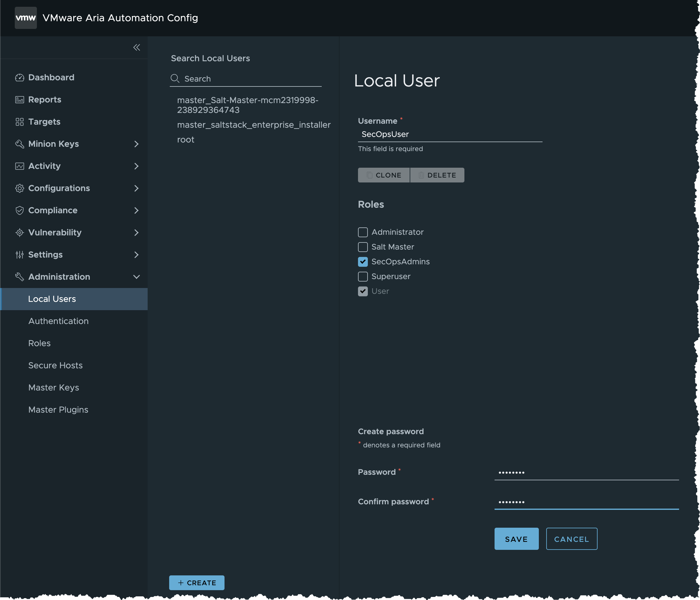The image size is (700, 600).
Task: Enable the Administrator role checkbox
Action: pyautogui.click(x=363, y=232)
